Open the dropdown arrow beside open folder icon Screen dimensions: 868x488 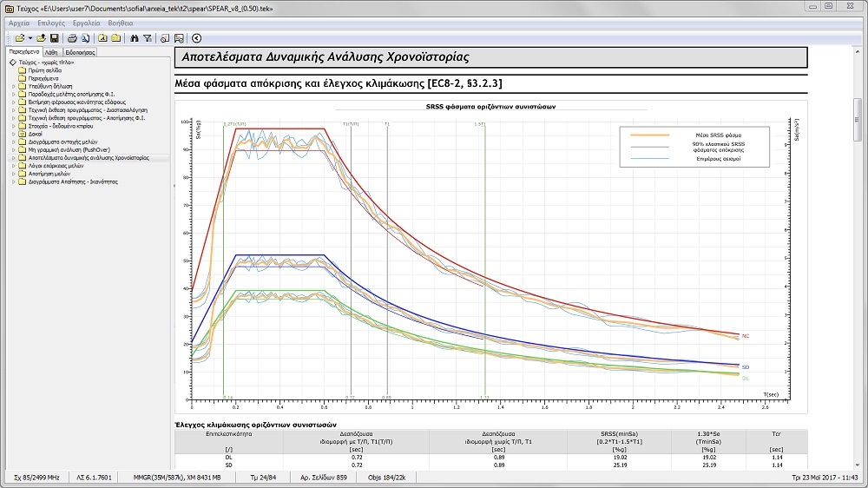29,38
